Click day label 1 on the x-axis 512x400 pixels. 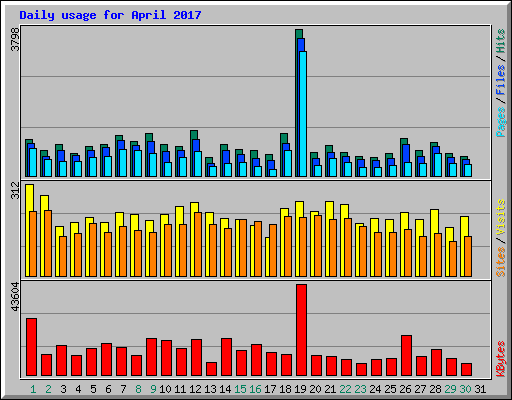(33, 389)
